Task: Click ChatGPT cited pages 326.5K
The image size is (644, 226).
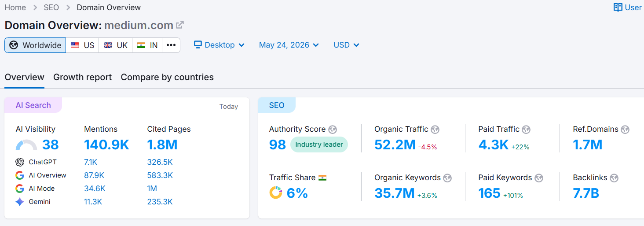Action: tap(160, 162)
